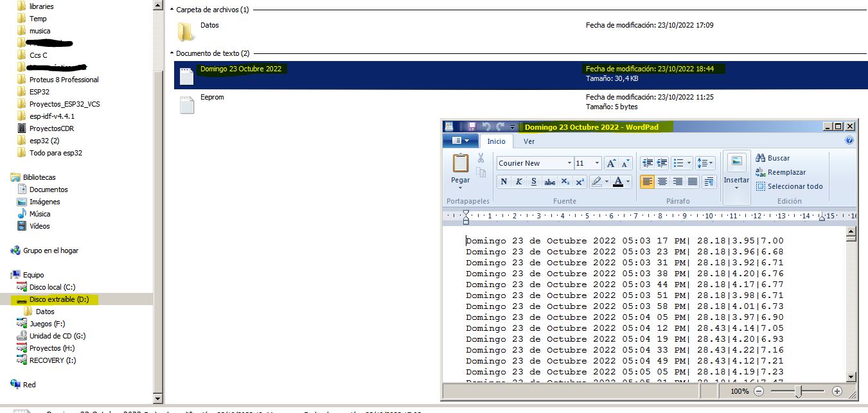868x413 pixels.
Task: Toggle italic (K) formatting
Action: pyautogui.click(x=518, y=182)
